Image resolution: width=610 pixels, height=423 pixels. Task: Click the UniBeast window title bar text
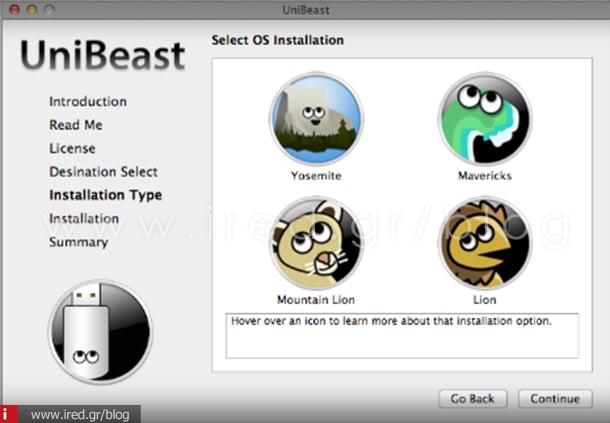306,10
